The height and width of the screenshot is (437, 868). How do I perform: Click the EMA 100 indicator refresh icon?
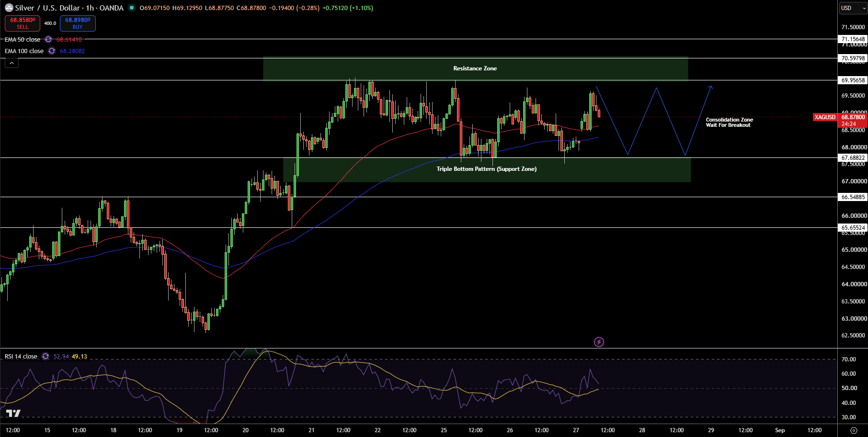click(52, 51)
